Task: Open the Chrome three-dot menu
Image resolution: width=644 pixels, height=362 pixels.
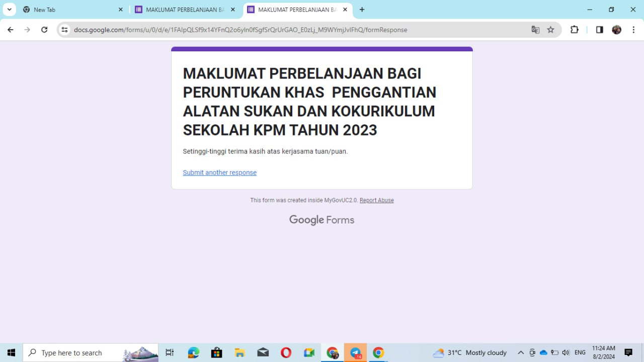Action: (633, 30)
